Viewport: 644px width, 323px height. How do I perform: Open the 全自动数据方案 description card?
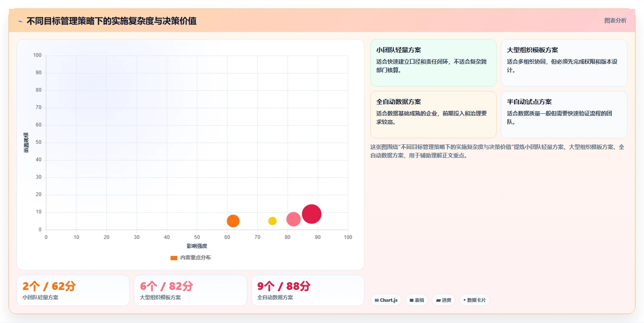click(433, 115)
